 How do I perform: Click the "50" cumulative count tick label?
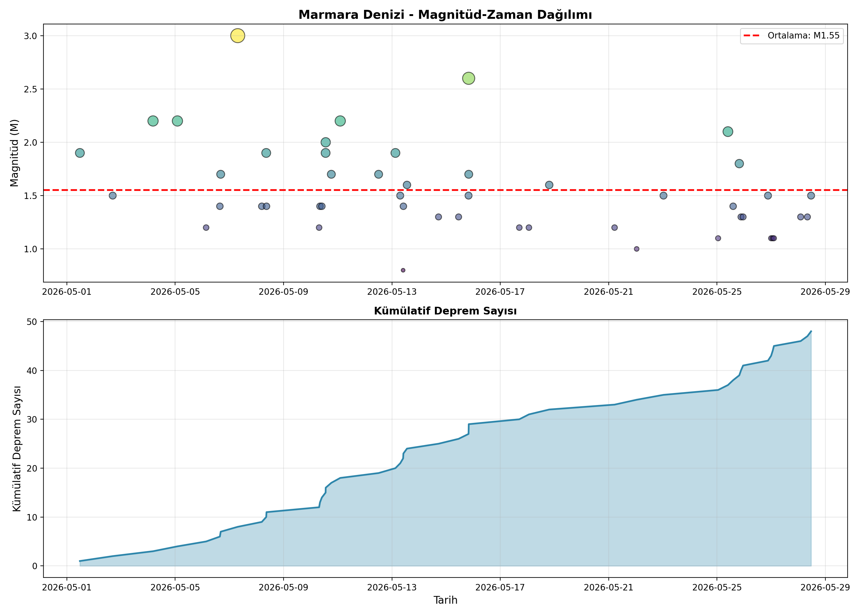32,322
